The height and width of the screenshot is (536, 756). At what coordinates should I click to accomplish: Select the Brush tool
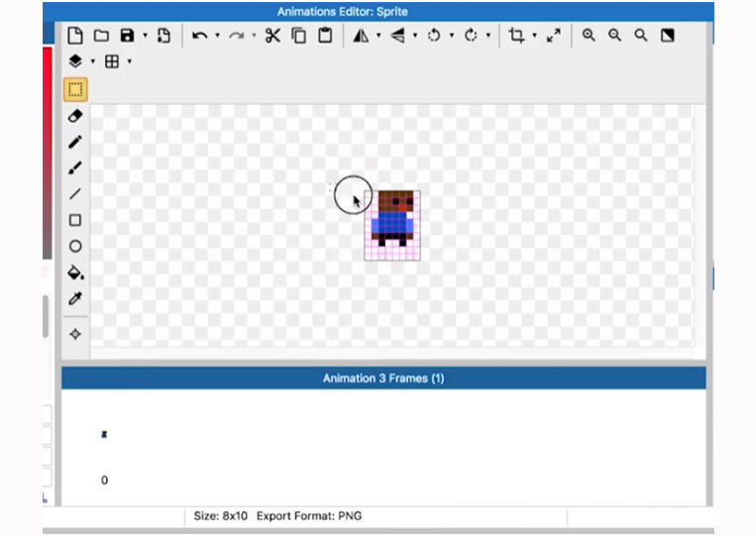point(75,167)
